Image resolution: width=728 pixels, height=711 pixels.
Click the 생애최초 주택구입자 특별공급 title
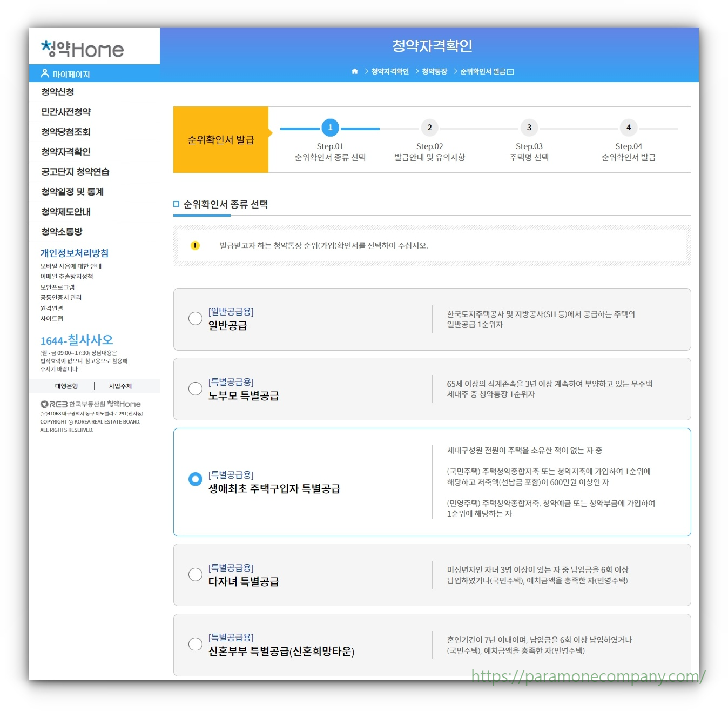click(x=274, y=489)
